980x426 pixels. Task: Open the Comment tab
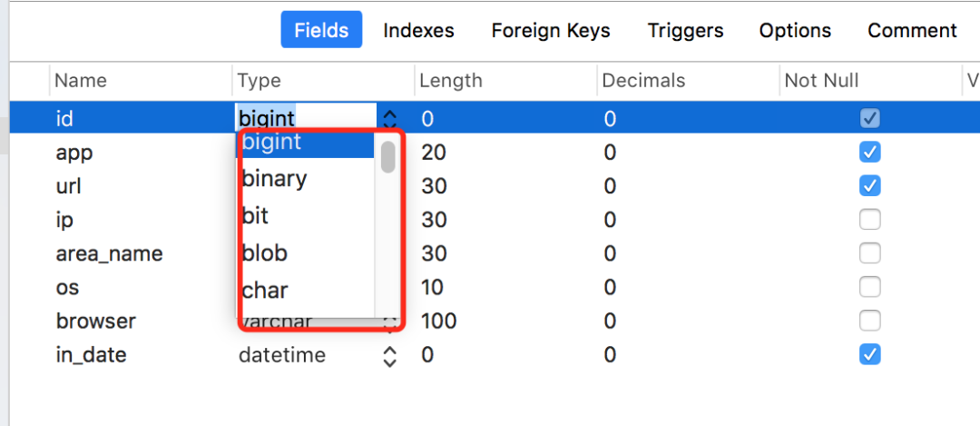(x=912, y=31)
